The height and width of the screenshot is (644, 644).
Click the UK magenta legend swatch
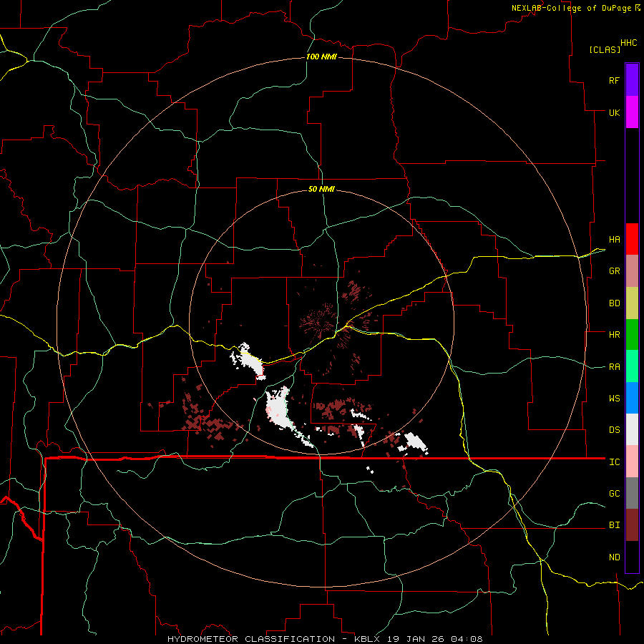[x=632, y=112]
